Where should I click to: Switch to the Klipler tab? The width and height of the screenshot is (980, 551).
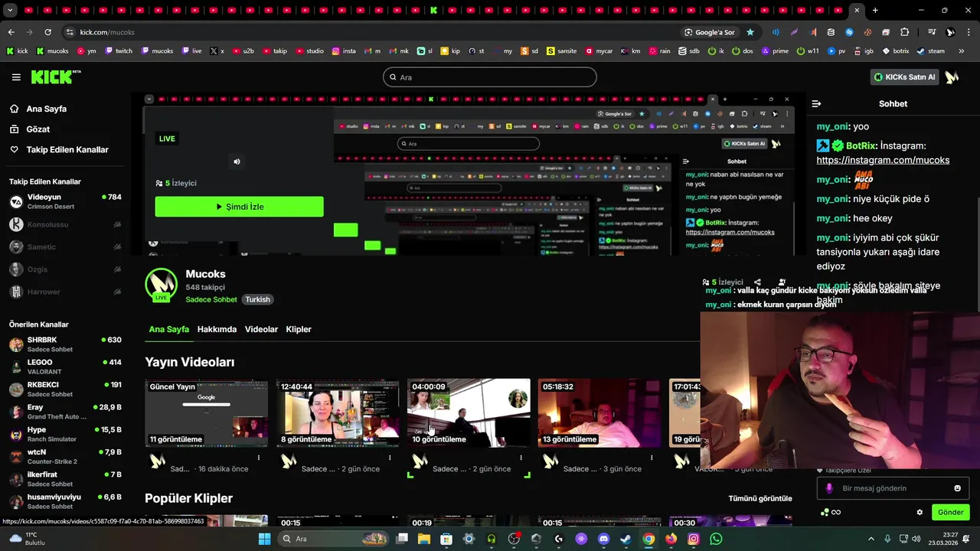point(299,329)
